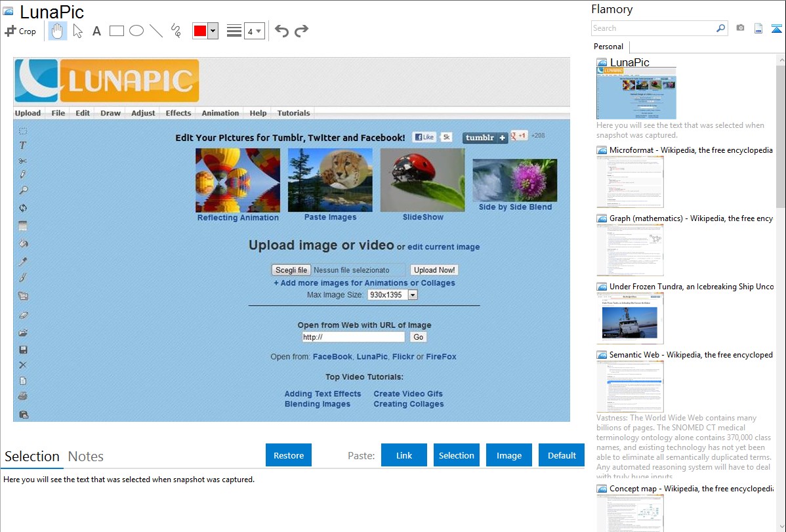Click the line thickness icon
786x532 pixels.
[234, 31]
